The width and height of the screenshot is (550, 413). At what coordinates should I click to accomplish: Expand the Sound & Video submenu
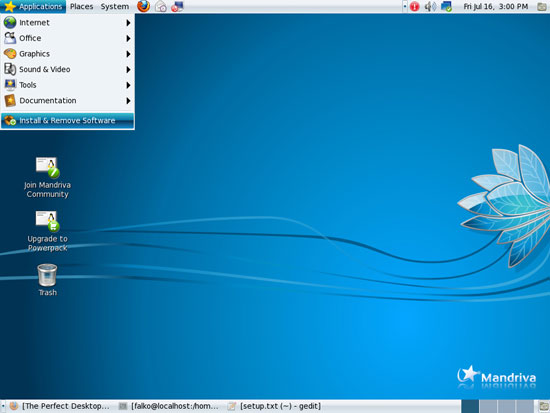click(x=67, y=69)
